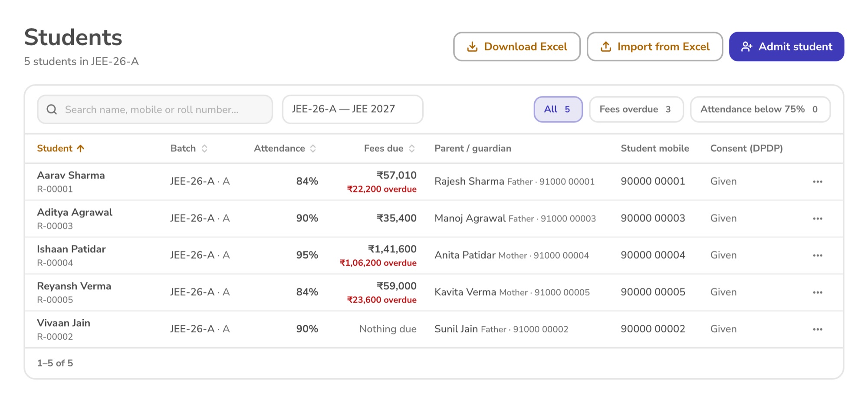Click the ₹1,06,200 overdue amount
Image resolution: width=868 pixels, height=404 pixels.
pos(378,263)
